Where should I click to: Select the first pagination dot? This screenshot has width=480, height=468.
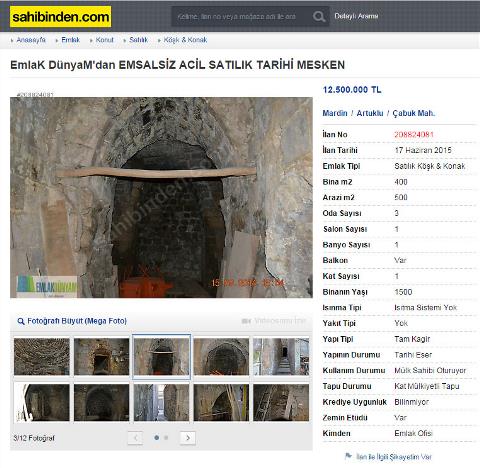pos(156,437)
